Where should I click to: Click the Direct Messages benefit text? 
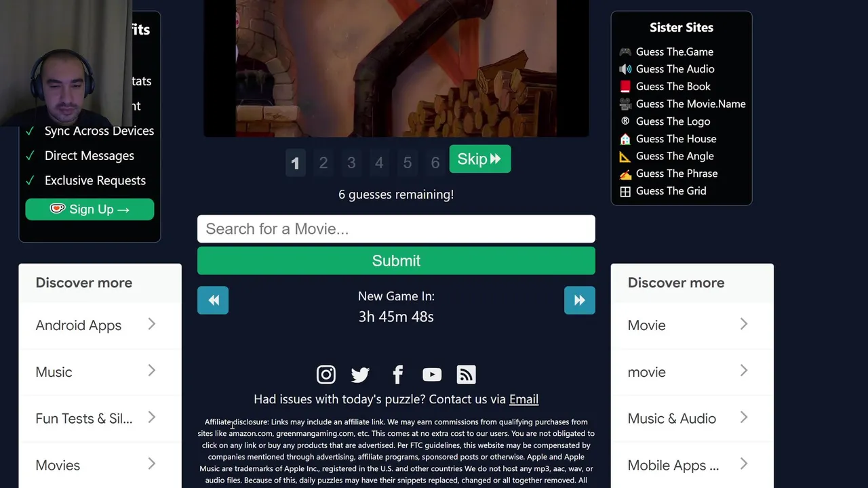[x=90, y=156]
